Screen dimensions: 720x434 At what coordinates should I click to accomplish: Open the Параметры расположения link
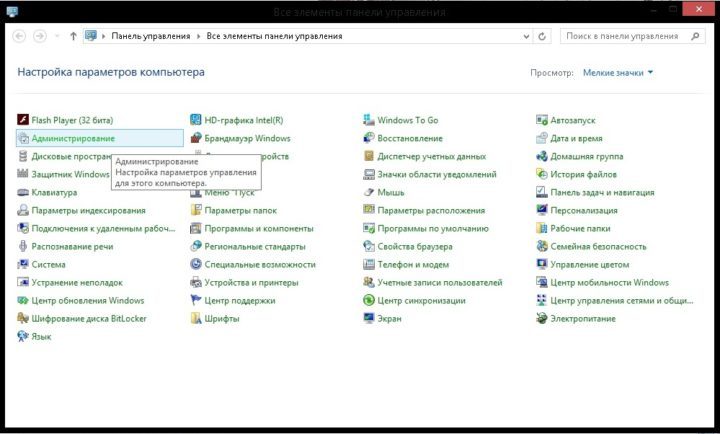(x=431, y=210)
